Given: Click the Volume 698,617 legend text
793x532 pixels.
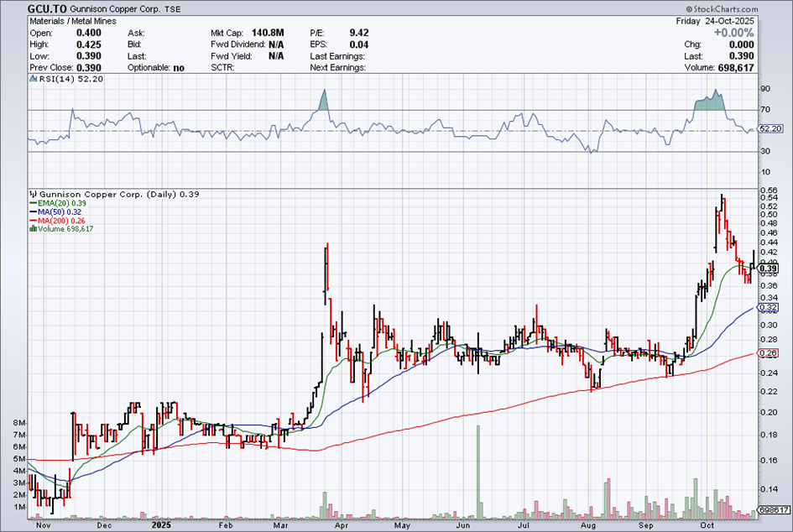Looking at the screenshot, I should coord(65,229).
